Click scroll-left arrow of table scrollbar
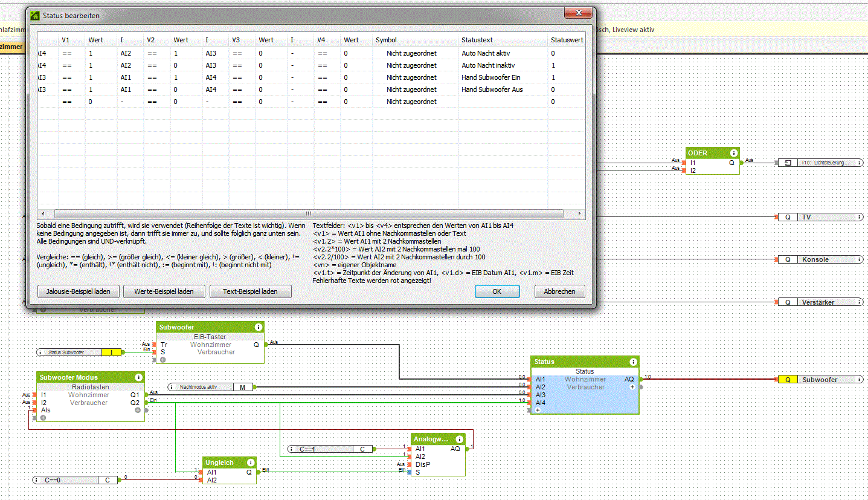 point(42,214)
